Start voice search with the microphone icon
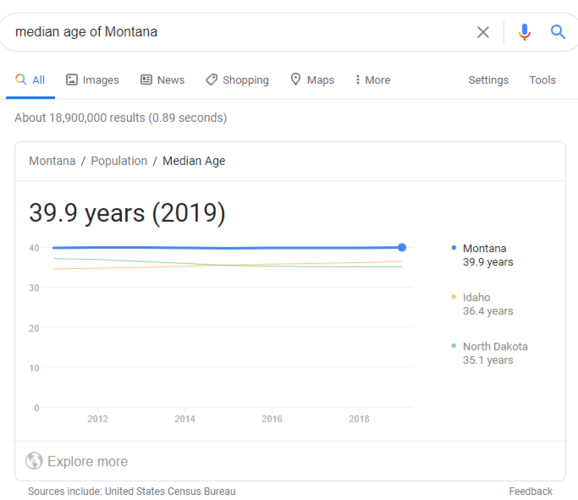578x500 pixels. pyautogui.click(x=524, y=32)
